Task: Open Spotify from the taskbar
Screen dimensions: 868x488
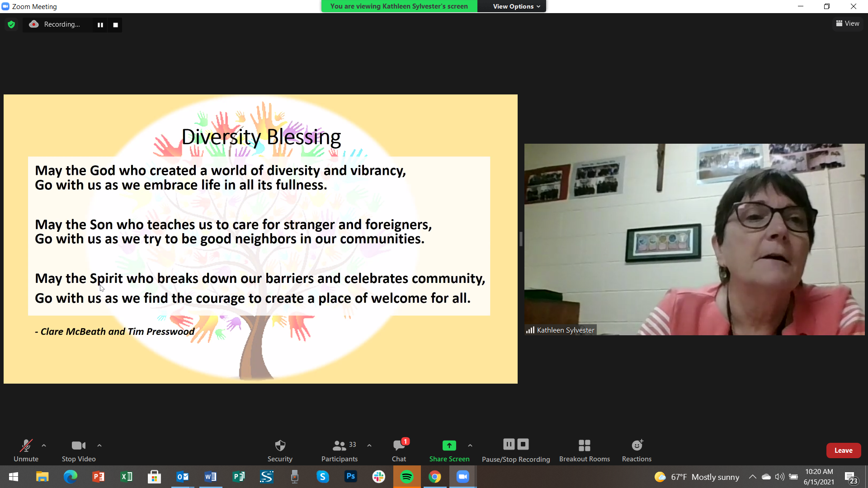Action: click(x=406, y=477)
